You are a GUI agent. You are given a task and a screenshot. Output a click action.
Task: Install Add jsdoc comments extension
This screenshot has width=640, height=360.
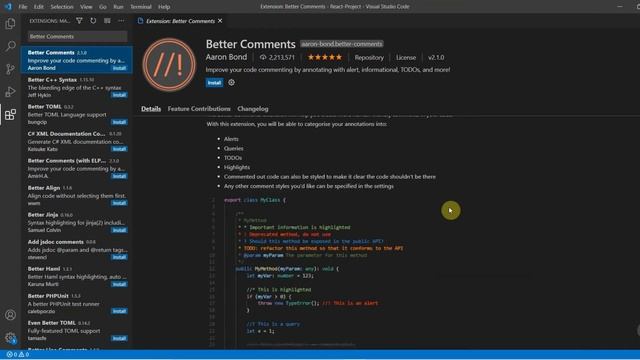pyautogui.click(x=119, y=257)
